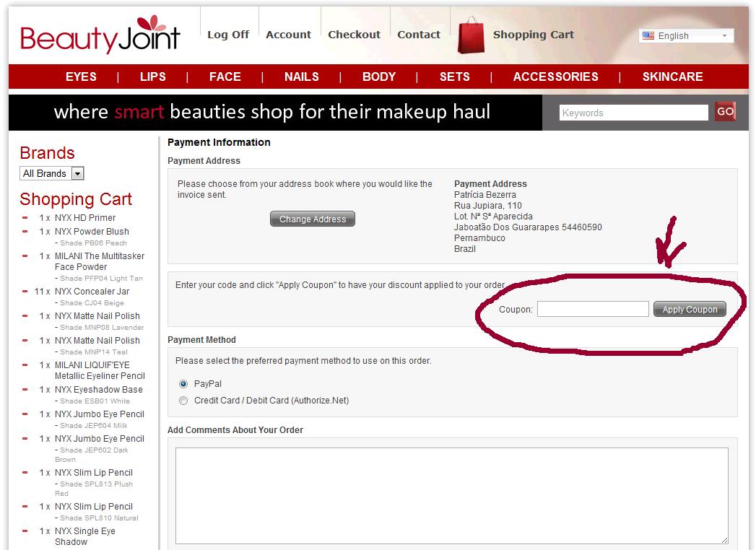This screenshot has width=756, height=550.
Task: Remove NYX Single Eye Shadow via minus icon
Action: click(25, 531)
